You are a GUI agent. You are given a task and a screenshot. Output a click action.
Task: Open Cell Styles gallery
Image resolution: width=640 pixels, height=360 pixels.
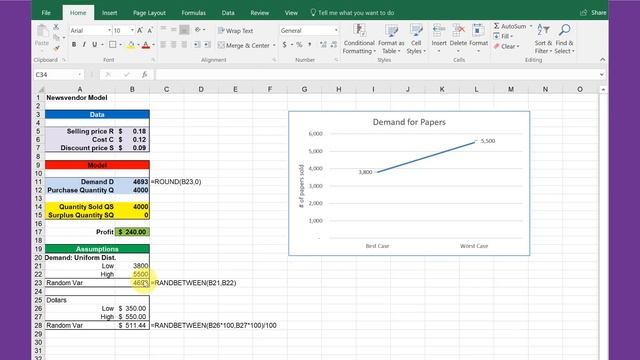(416, 39)
